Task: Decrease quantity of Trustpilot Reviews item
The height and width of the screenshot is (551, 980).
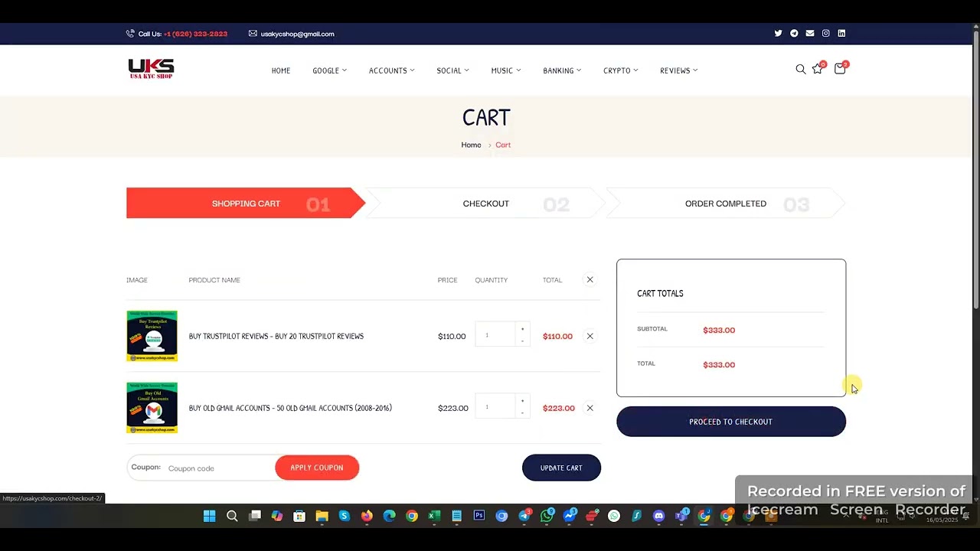Action: pos(522,341)
